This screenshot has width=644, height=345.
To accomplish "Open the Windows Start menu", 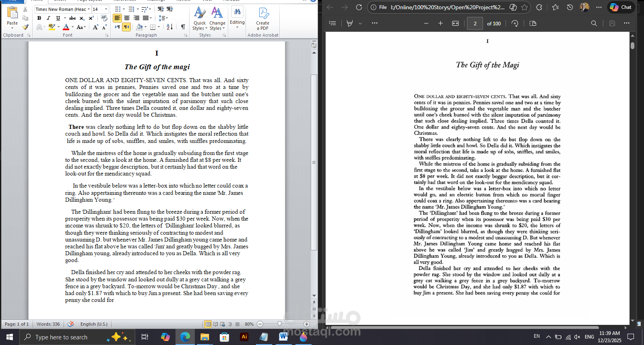I will point(10,337).
